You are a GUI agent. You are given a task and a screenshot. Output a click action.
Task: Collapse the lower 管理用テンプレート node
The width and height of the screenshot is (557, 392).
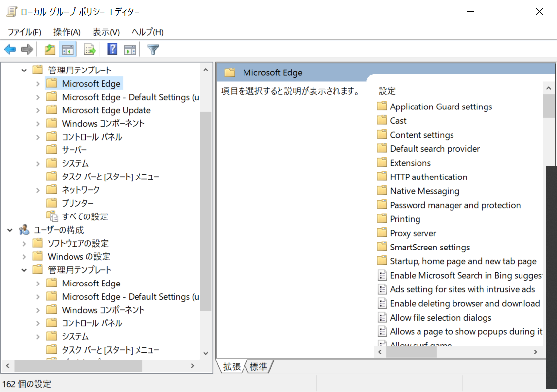[x=24, y=270]
